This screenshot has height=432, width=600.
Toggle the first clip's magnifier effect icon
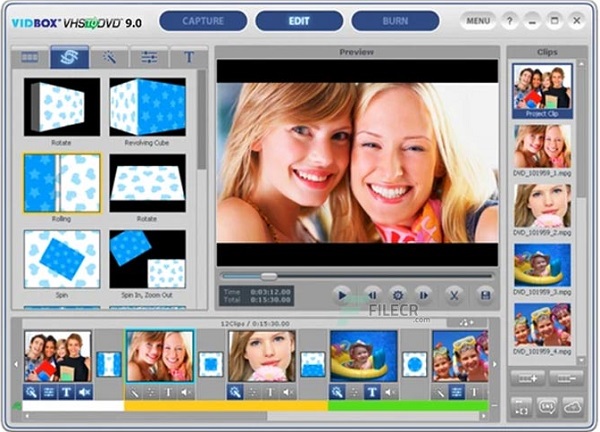(31, 392)
